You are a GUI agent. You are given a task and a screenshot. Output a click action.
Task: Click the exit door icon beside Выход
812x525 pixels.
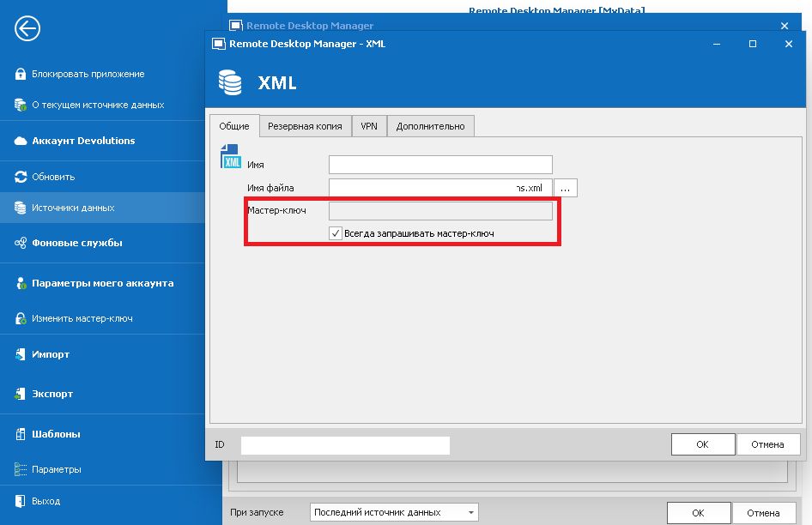(21, 501)
